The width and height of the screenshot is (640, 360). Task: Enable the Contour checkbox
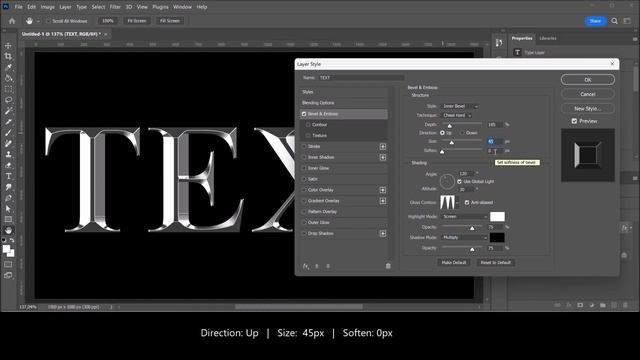pos(308,124)
